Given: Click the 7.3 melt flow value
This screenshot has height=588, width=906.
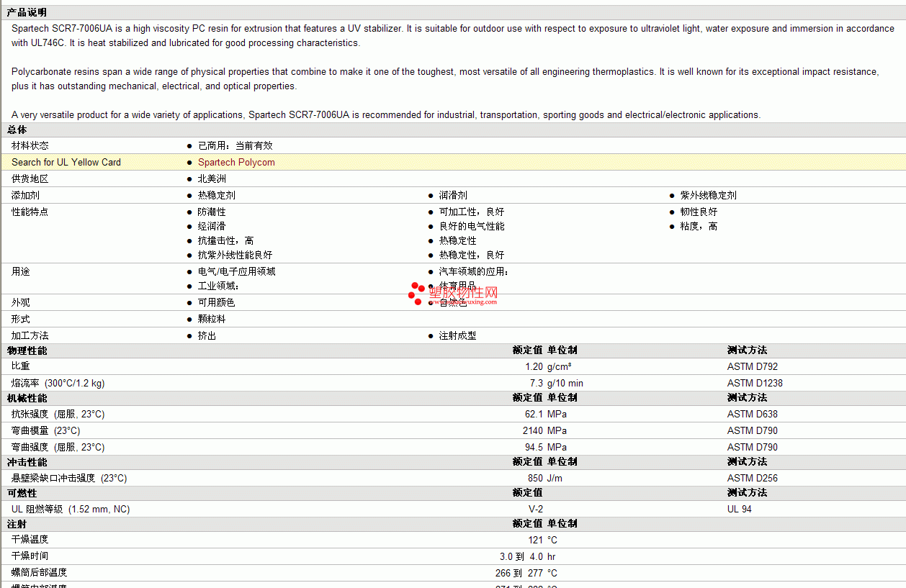Looking at the screenshot, I should pyautogui.click(x=537, y=383).
